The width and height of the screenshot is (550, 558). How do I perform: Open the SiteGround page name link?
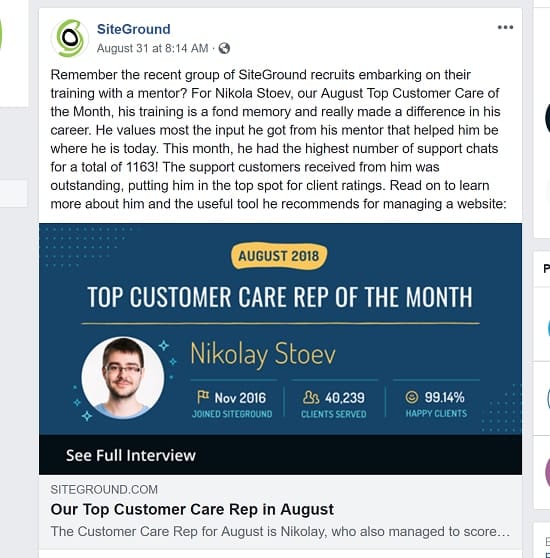(134, 29)
